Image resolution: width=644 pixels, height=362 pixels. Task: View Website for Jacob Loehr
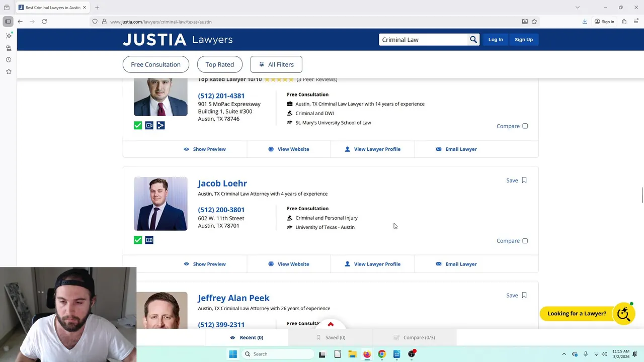(x=289, y=264)
